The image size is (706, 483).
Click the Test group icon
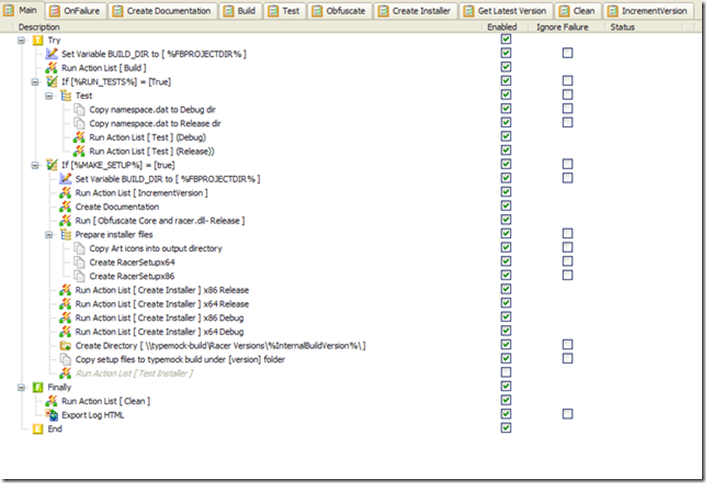66,96
